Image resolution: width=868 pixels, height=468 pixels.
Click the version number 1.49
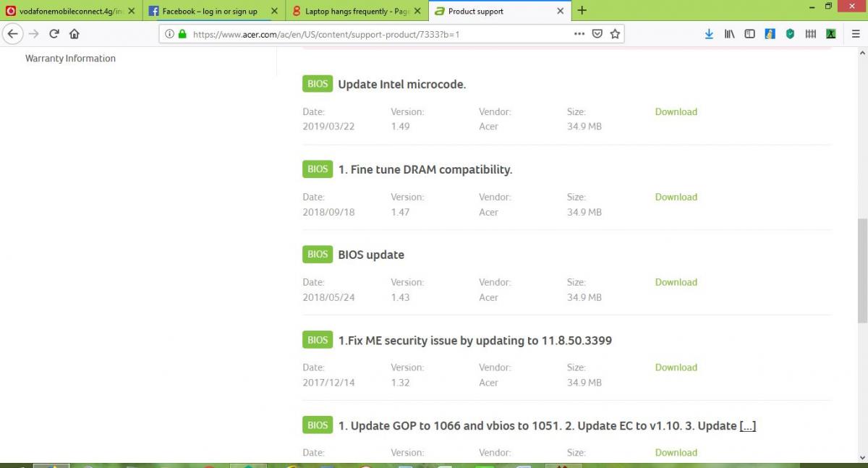point(400,127)
